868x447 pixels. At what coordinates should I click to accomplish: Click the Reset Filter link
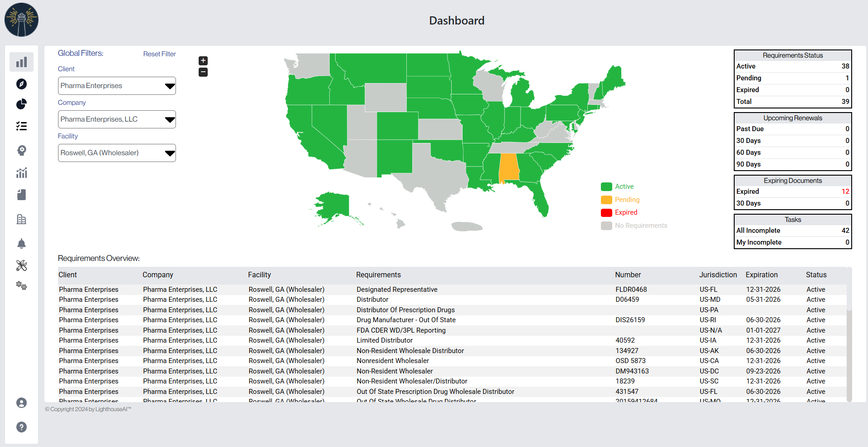tap(159, 54)
